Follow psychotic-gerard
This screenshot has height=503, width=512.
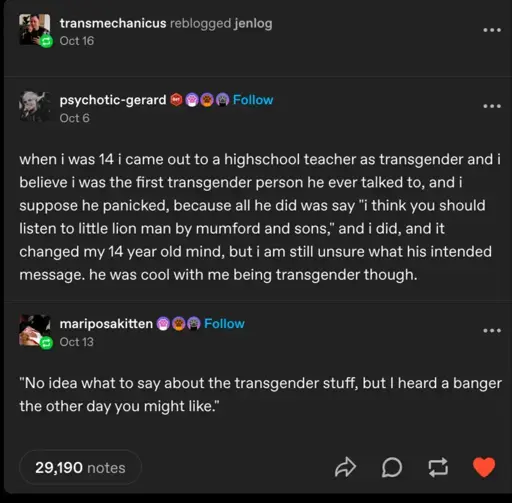click(253, 100)
